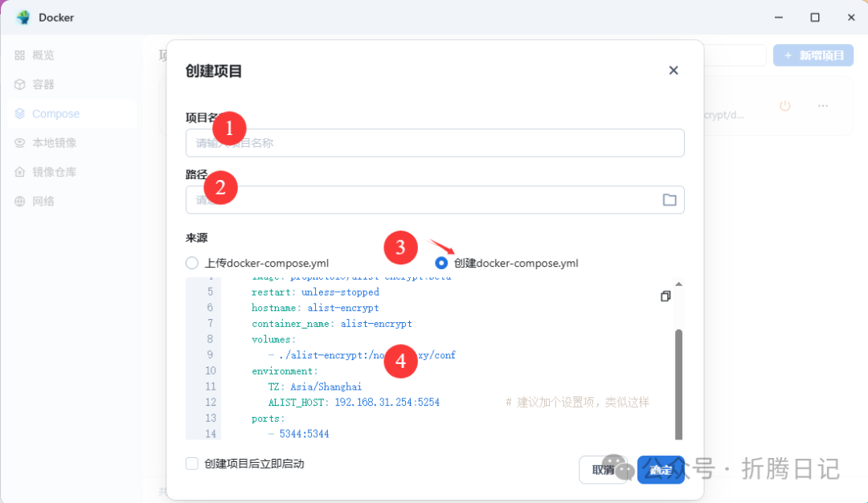Screen dimensions: 868x503
Task: Click code line 'TZ: Asia/Shanghai'
Action: (x=315, y=386)
